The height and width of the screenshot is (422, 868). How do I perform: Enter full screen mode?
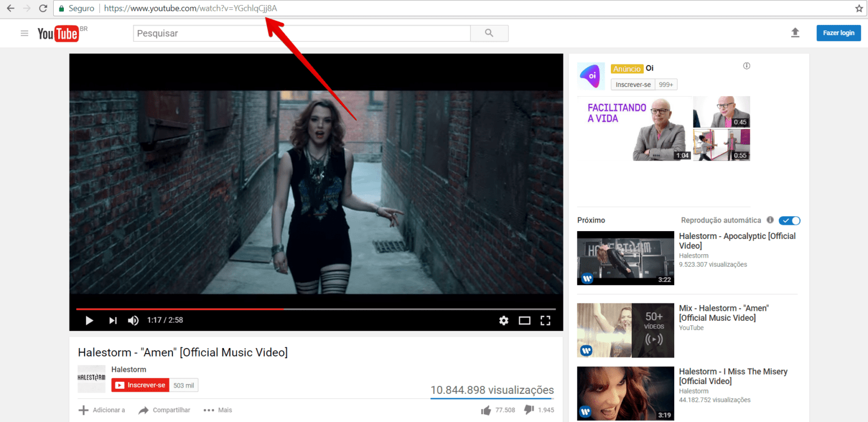pyautogui.click(x=545, y=320)
